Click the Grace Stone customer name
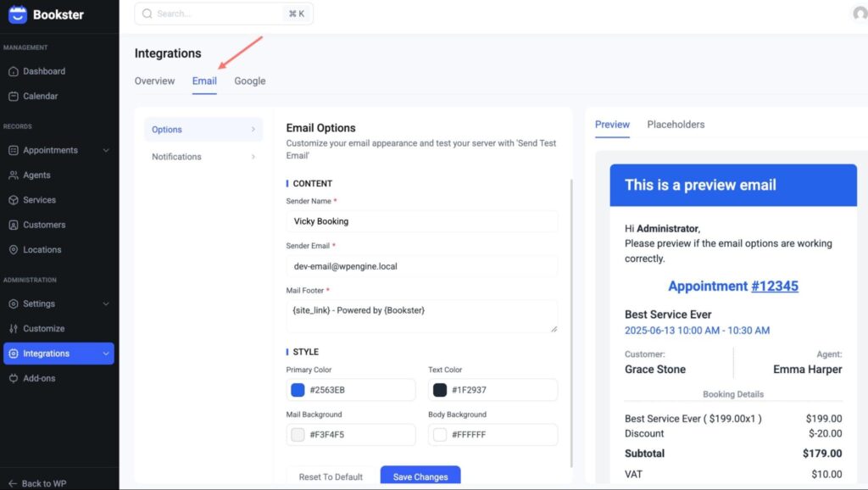868x490 pixels. click(x=655, y=370)
